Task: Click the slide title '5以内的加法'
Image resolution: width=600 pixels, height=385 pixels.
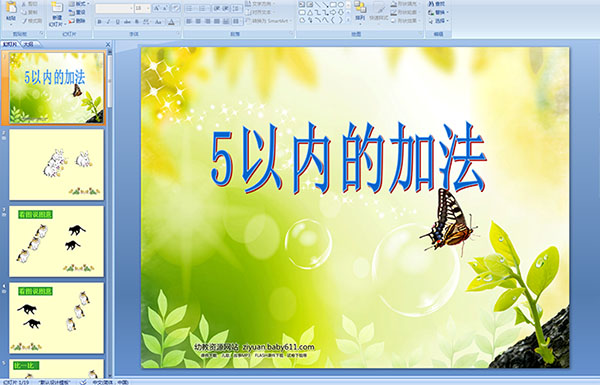Action: coord(348,158)
